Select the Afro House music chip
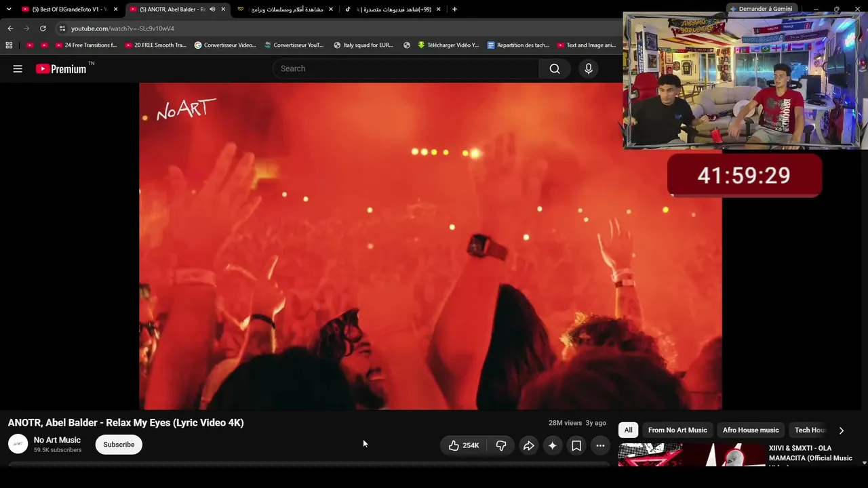Image resolution: width=868 pixels, height=488 pixels. [751, 430]
